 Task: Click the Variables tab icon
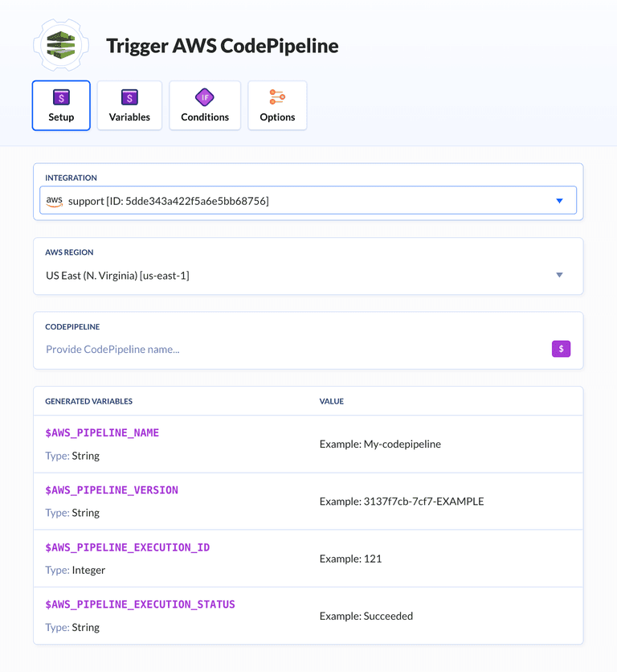[x=129, y=97]
